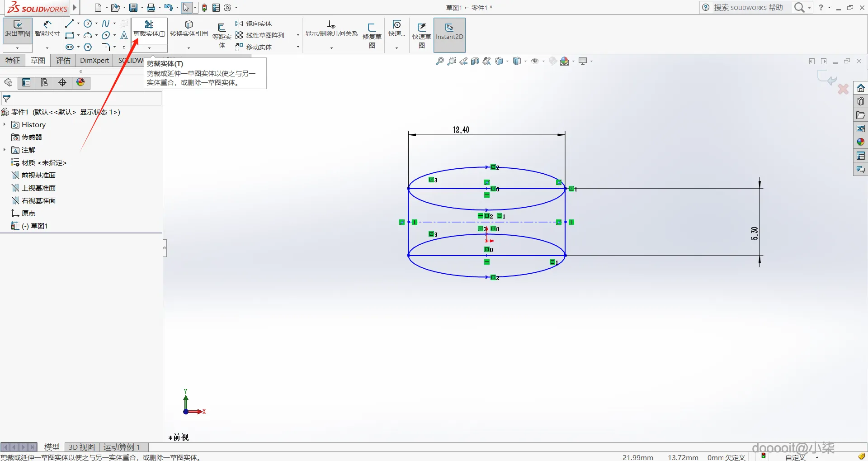Image resolution: width=868 pixels, height=461 pixels.
Task: Click Move Entities (移动实体)
Action: point(254,47)
